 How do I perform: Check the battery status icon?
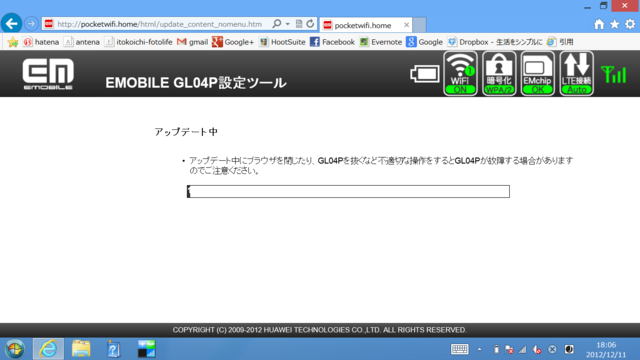[x=424, y=74]
